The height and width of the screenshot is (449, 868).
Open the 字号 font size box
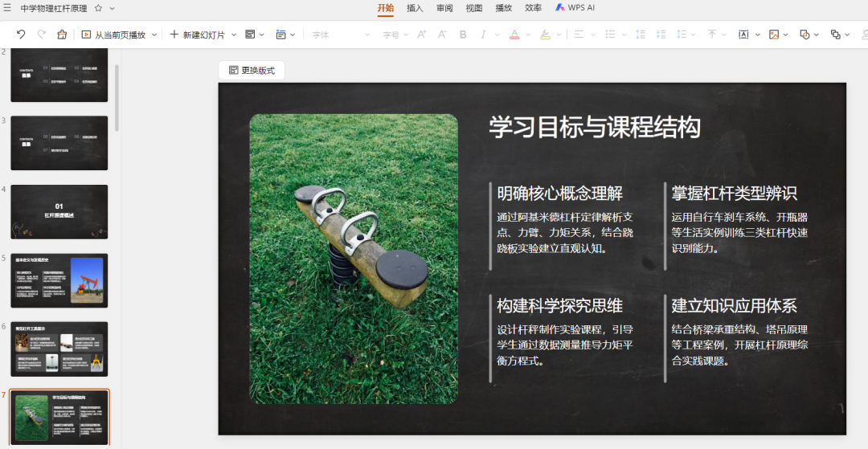[395, 35]
